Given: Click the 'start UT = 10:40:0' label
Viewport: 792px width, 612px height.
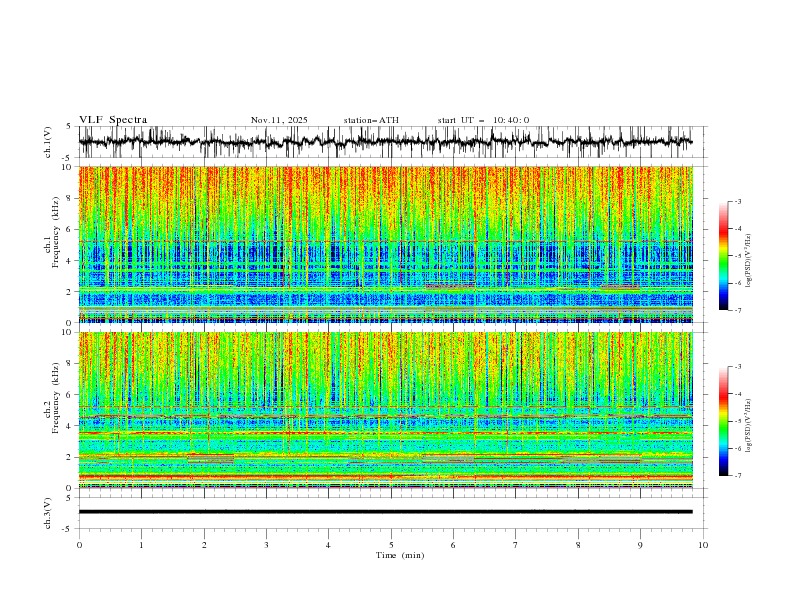Looking at the screenshot, I should click(483, 120).
